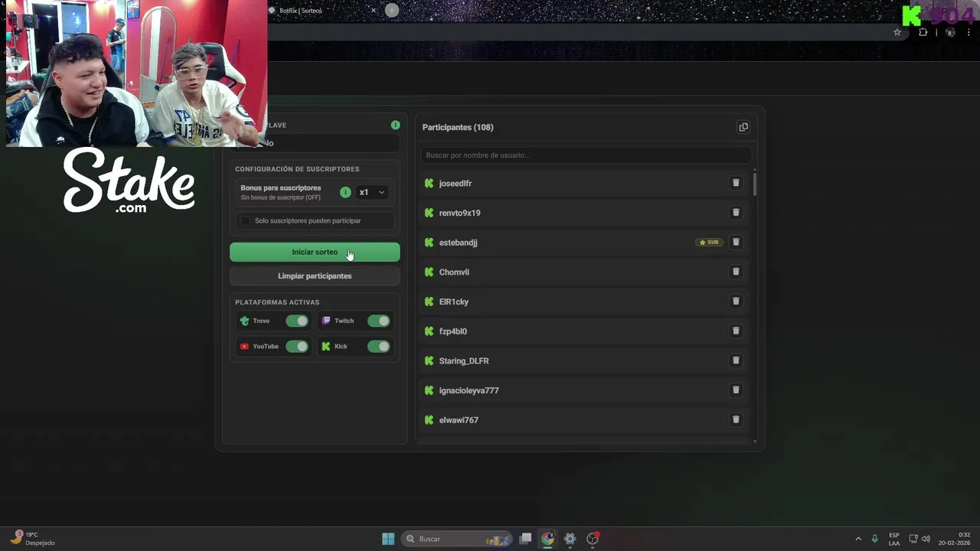Open the Chrome three-dot menu
980x551 pixels.
coord(969,32)
